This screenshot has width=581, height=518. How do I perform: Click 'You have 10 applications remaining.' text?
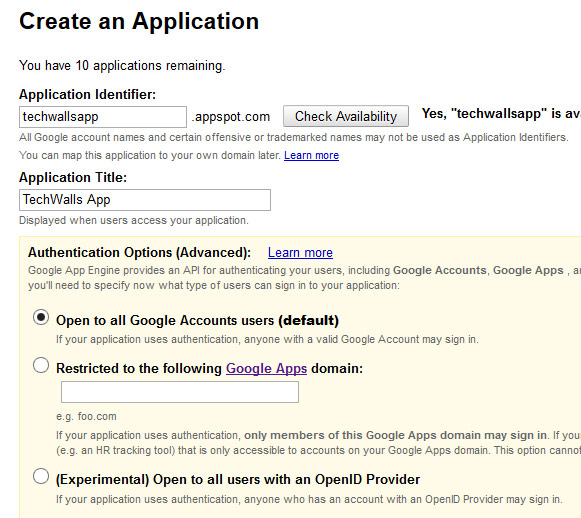[x=122, y=66]
